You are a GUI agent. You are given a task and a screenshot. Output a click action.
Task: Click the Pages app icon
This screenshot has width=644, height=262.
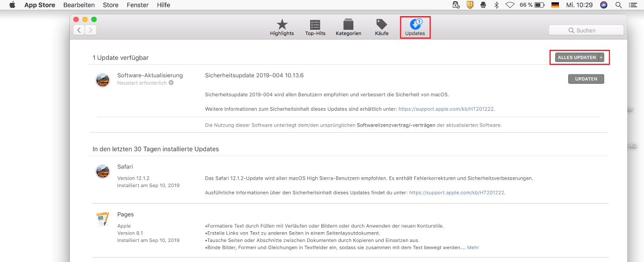103,219
